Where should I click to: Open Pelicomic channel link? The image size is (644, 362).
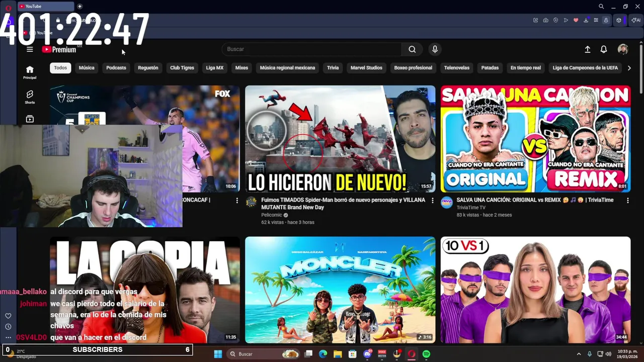point(271,215)
